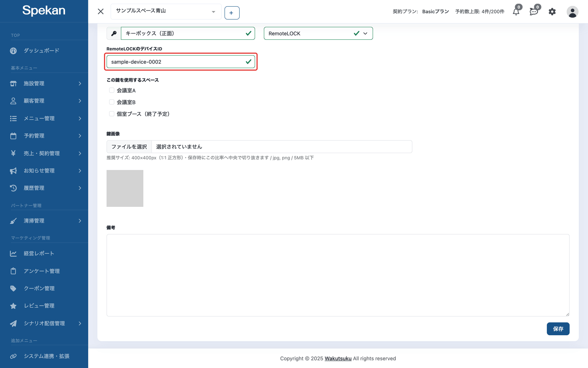This screenshot has height=368, width=588.
Task: Open the notifications bell icon
Action: [x=516, y=11]
